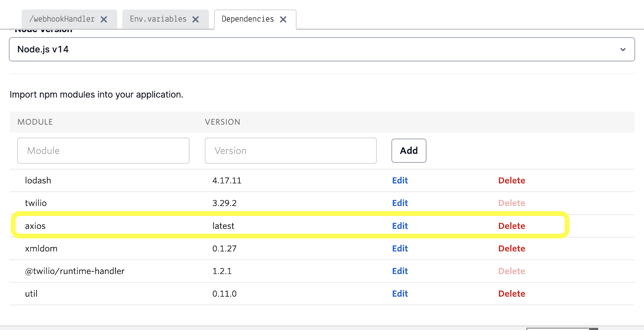Close the Env.variables tab
Image resolution: width=644 pixels, height=330 pixels.
(x=196, y=19)
